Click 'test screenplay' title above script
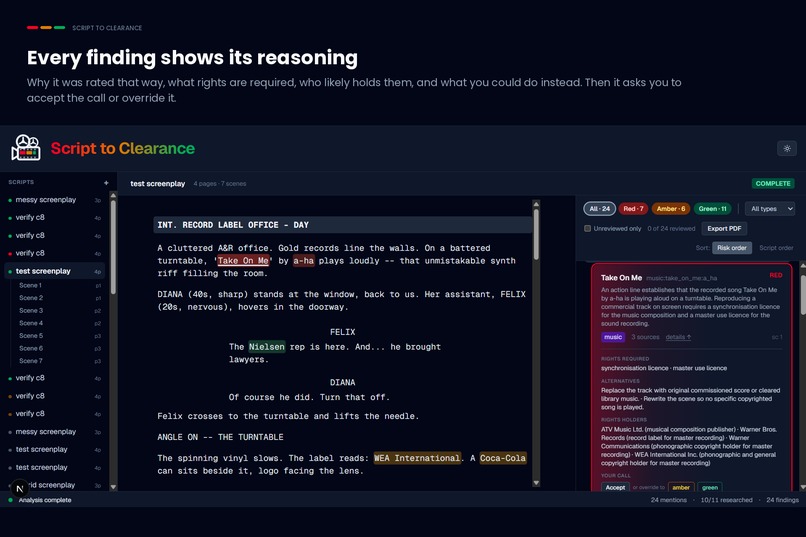Image resolution: width=806 pixels, height=537 pixels. (157, 183)
